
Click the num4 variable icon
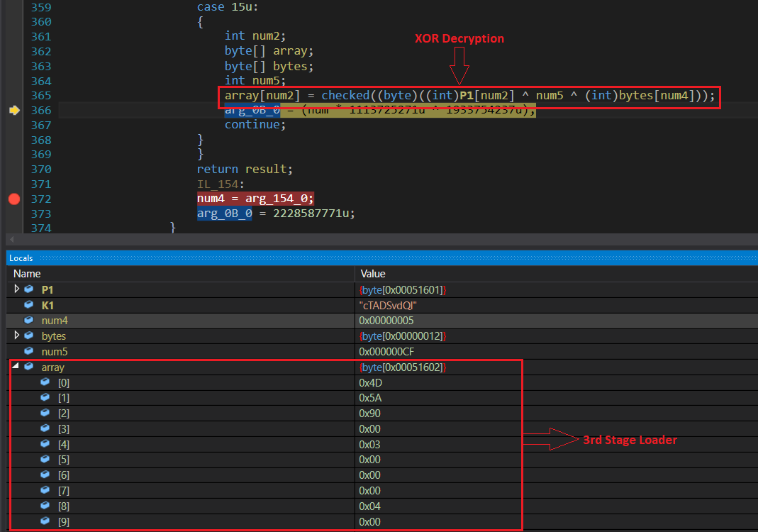[x=29, y=320]
